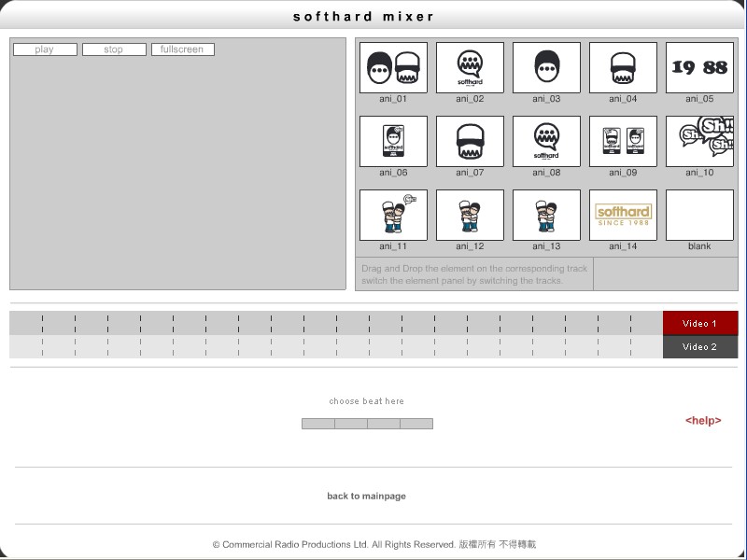Start playback with the play button

tap(45, 49)
